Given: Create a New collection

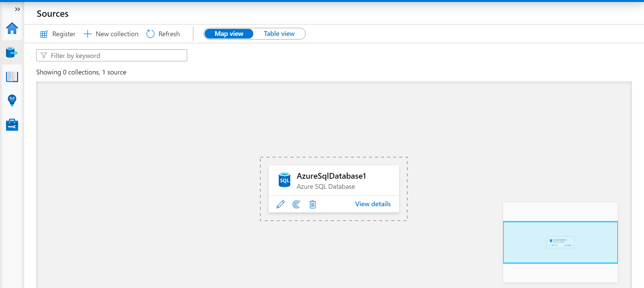Looking at the screenshot, I should coord(111,34).
